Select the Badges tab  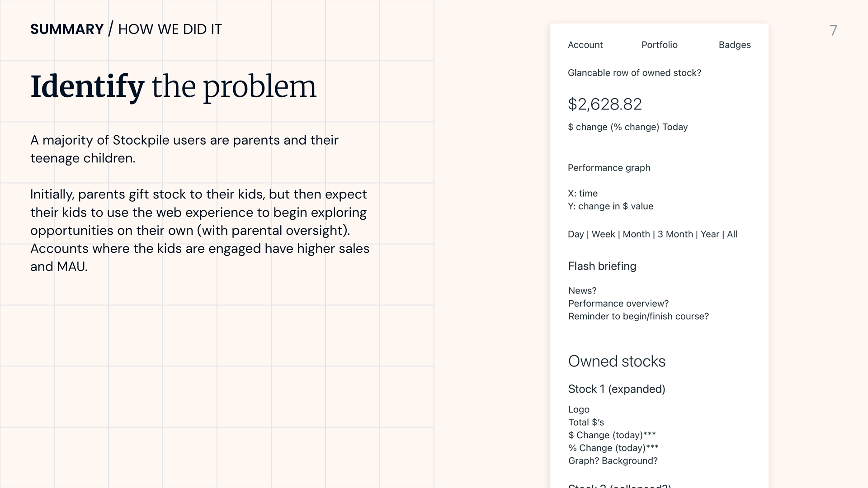pos(735,45)
